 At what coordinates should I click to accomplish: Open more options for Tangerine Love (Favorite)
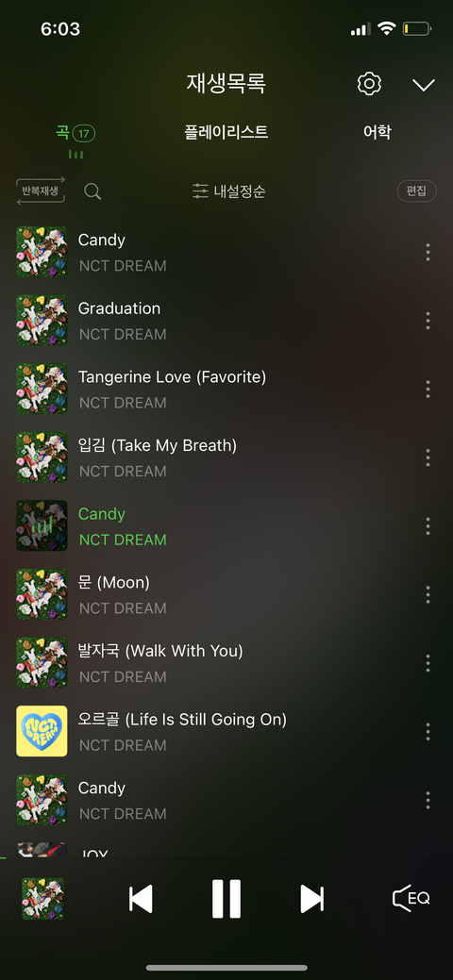(x=428, y=389)
